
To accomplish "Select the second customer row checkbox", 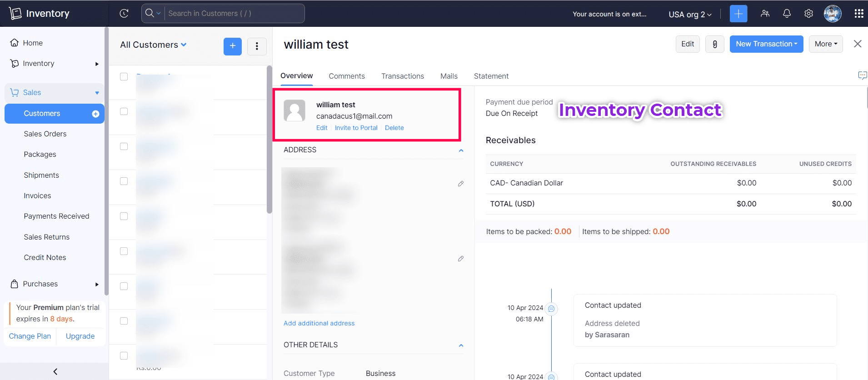I will coord(124,111).
